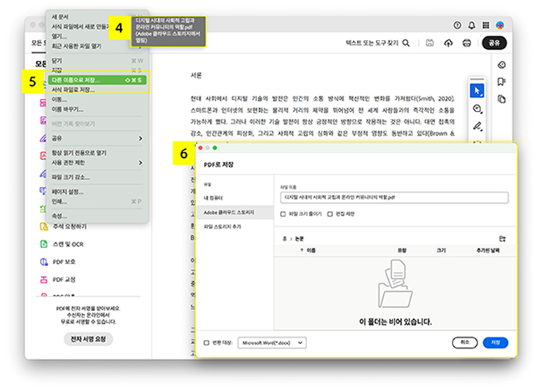Image resolution: width=537 pixels, height=392 pixels.
Task: Open the notifications bell icon
Action: click(472, 25)
